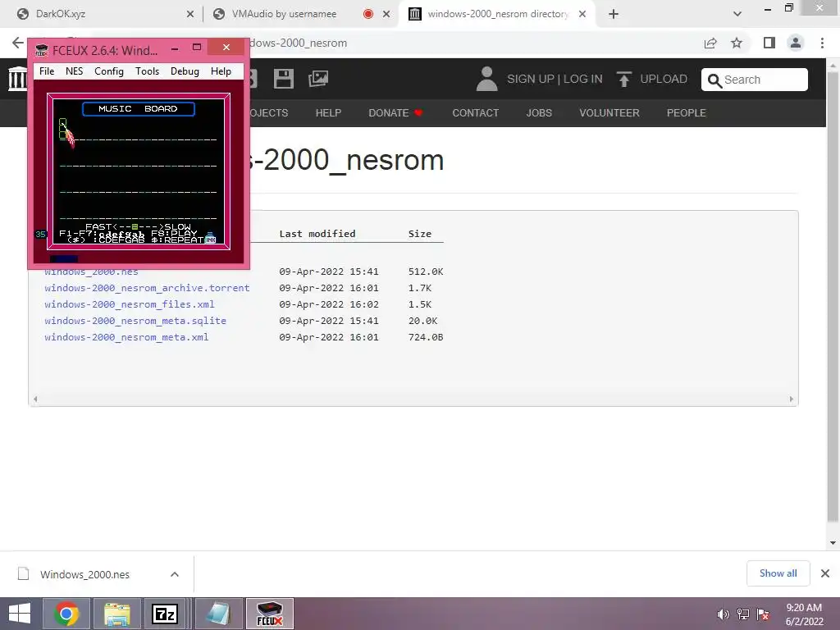This screenshot has width=840, height=630.
Task: Click the upload arrow icon
Action: 623,80
